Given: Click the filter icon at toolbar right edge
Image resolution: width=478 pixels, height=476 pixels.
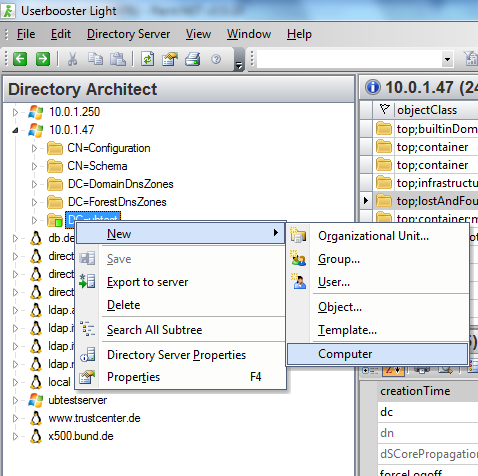Looking at the screenshot, I should (471, 59).
